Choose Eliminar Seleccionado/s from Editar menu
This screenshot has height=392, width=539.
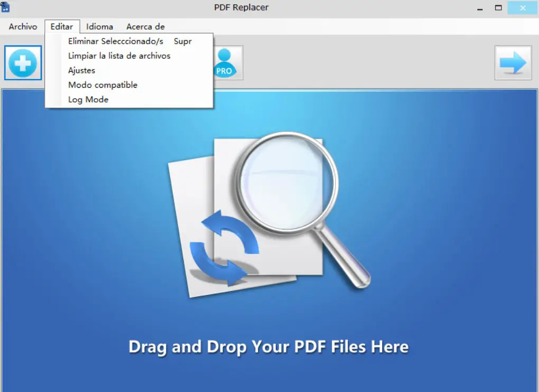[129, 41]
